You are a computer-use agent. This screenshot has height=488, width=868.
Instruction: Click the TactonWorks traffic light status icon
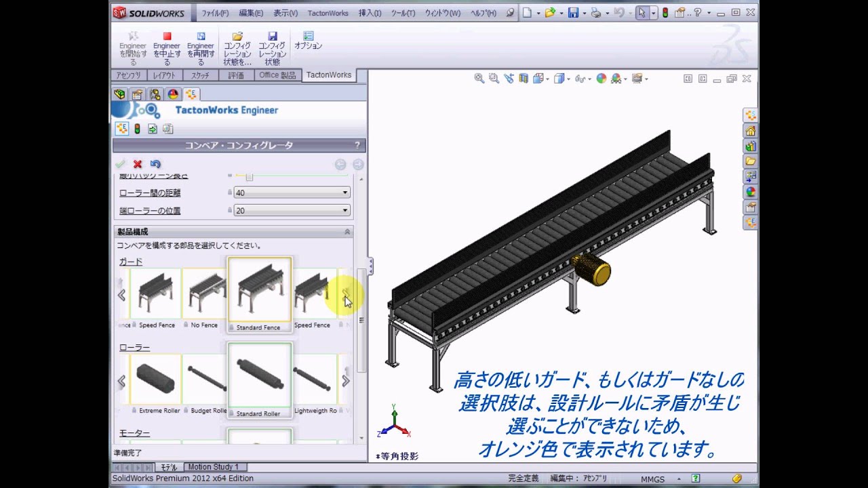pos(138,129)
